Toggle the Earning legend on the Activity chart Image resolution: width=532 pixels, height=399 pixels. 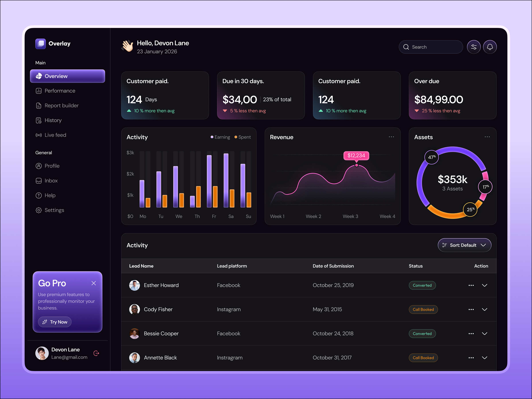[x=220, y=137]
